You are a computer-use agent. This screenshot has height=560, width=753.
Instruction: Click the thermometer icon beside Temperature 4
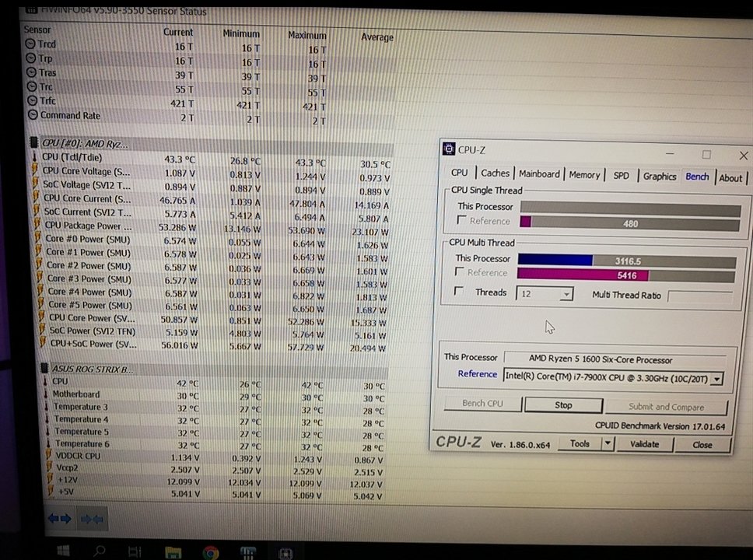[47, 418]
